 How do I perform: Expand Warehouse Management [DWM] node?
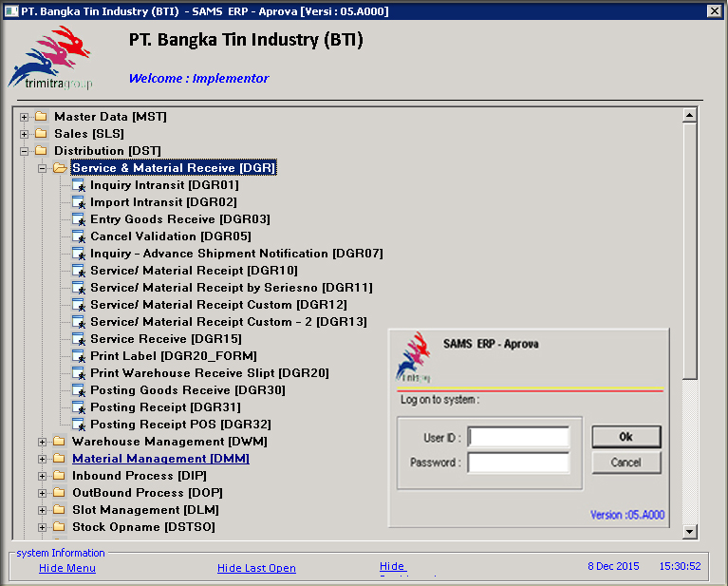coord(43,442)
